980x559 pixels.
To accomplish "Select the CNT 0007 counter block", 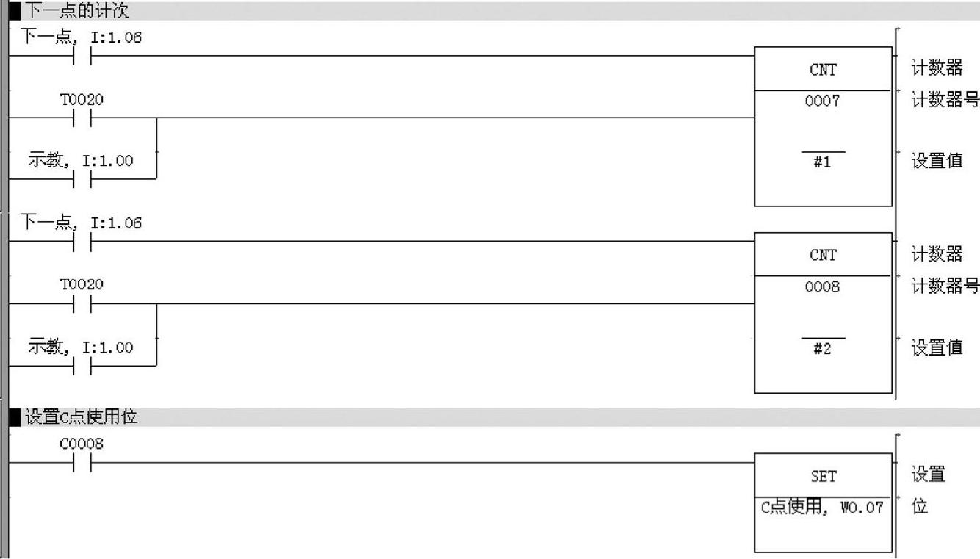I will coord(823,126).
